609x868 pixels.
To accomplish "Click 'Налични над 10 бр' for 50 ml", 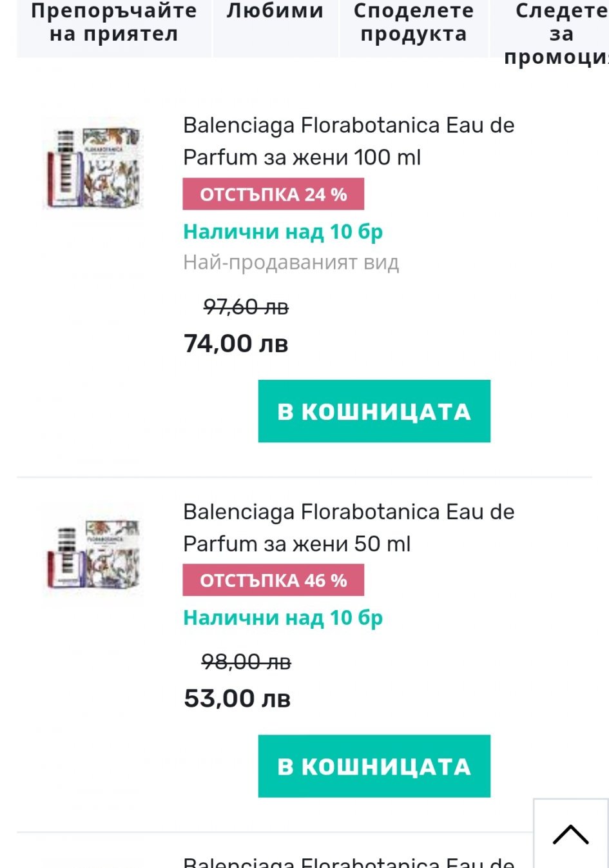I will click(283, 618).
